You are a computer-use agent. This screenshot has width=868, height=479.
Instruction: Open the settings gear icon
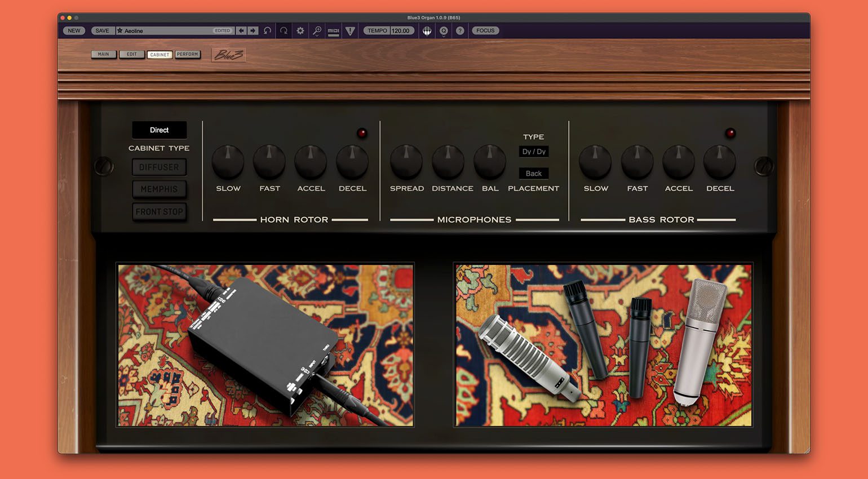[x=300, y=30]
